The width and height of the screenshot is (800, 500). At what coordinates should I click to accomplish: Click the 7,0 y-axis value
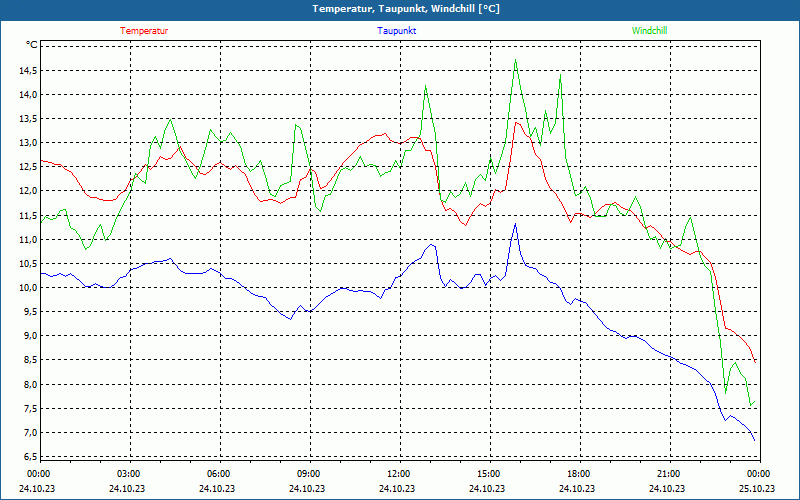(30, 433)
